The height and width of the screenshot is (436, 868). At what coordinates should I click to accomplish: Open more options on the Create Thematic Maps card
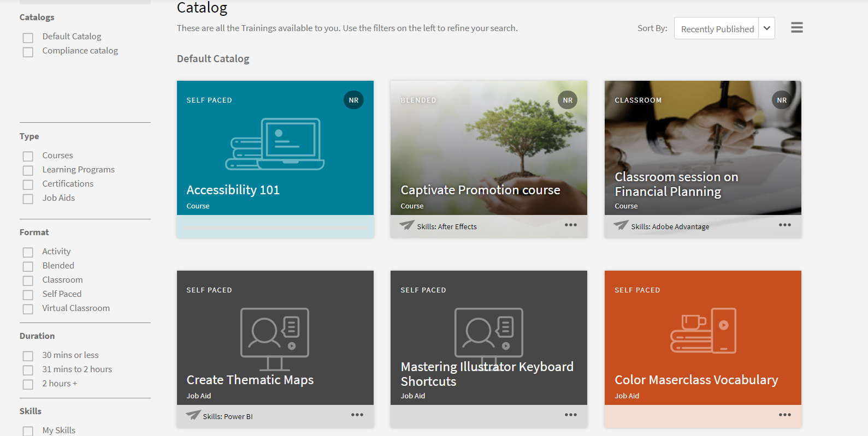[x=357, y=415]
